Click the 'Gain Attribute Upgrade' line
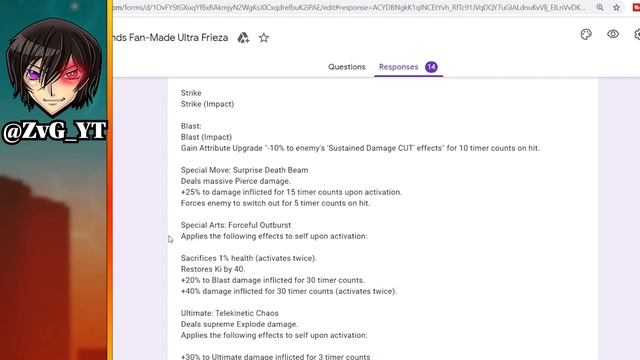This screenshot has width=640, height=360. 360,148
